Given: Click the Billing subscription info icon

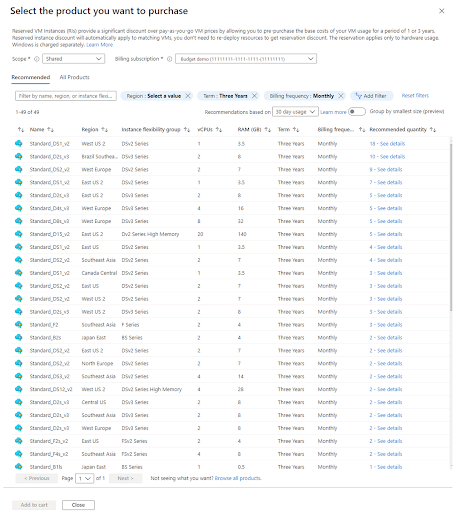Looking at the screenshot, I should pos(169,59).
